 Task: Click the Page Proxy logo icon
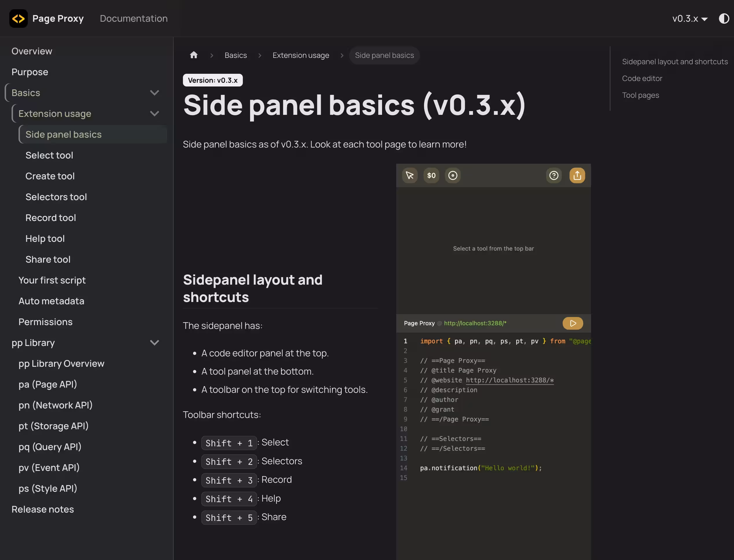pos(18,18)
